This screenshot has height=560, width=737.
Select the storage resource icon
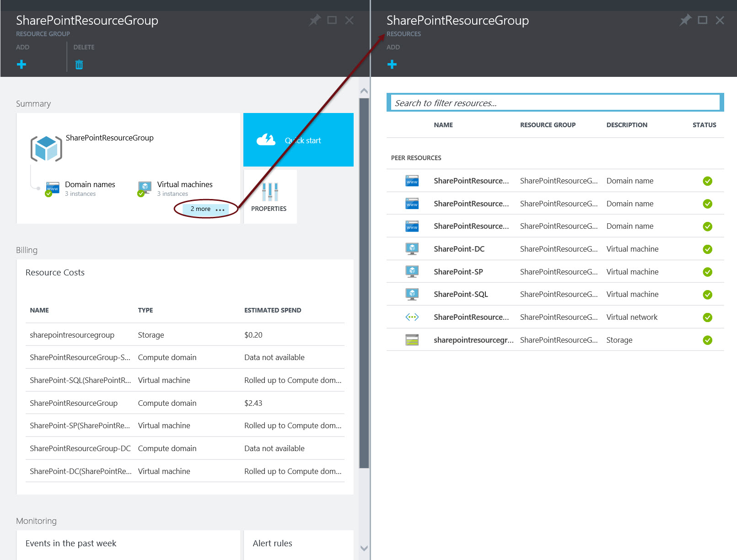coord(412,340)
